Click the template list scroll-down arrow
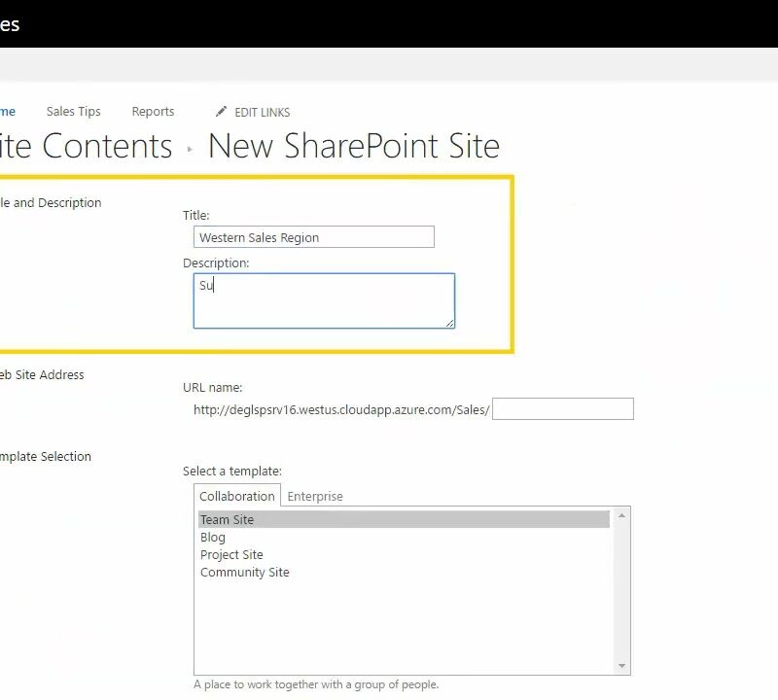The image size is (778, 700). (x=622, y=666)
